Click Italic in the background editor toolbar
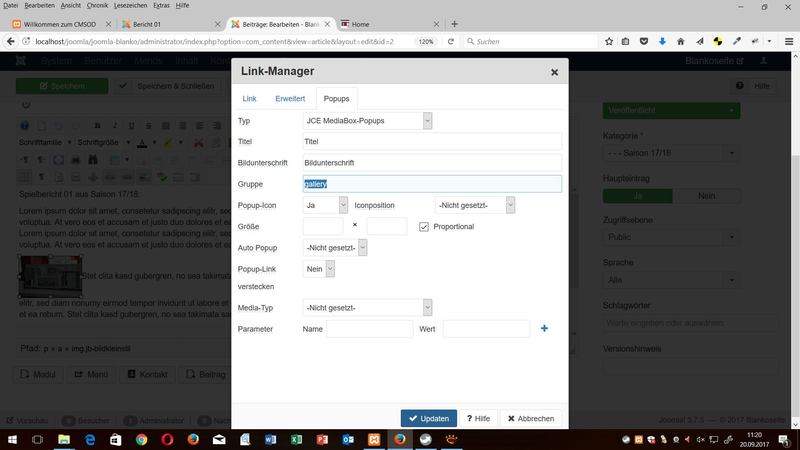 [x=115, y=126]
